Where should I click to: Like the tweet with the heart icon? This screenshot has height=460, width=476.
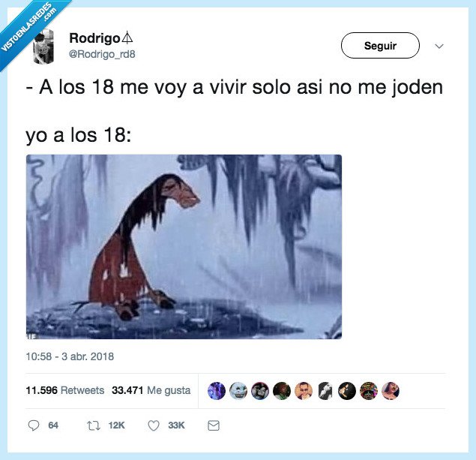click(154, 425)
